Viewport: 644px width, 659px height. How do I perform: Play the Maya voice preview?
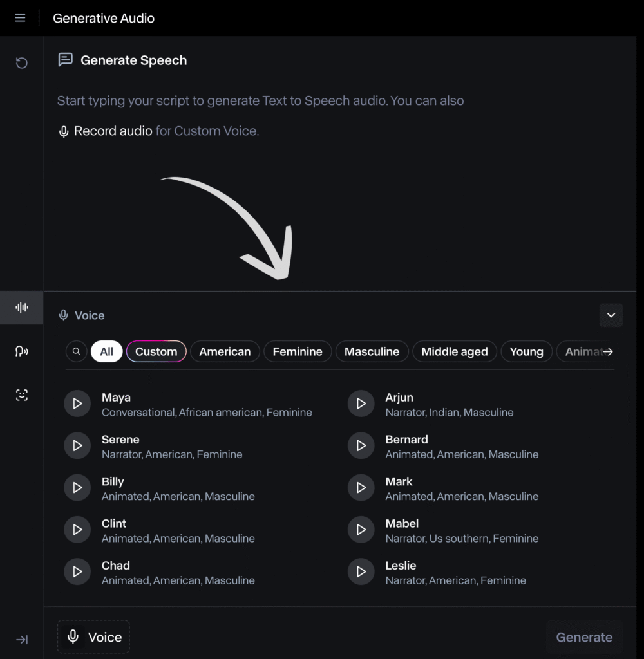pos(77,404)
